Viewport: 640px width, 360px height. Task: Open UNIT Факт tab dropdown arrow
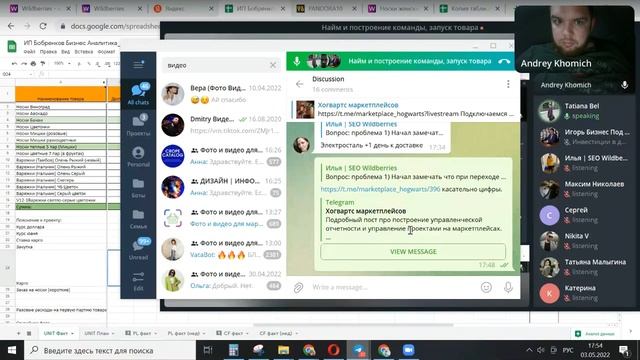(x=72, y=333)
